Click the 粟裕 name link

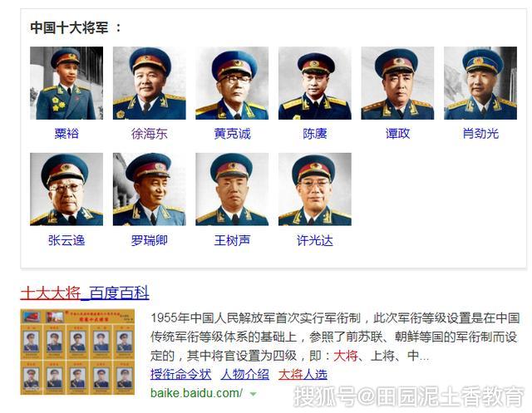point(66,133)
